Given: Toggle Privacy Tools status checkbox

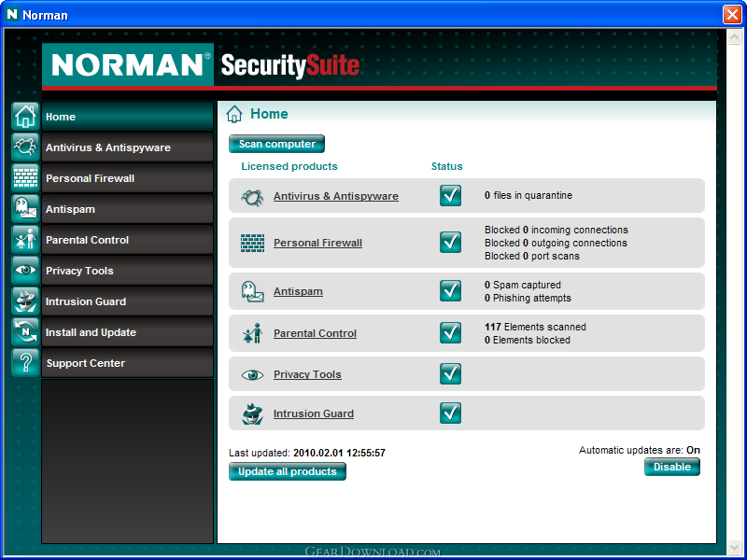Looking at the screenshot, I should (x=450, y=374).
